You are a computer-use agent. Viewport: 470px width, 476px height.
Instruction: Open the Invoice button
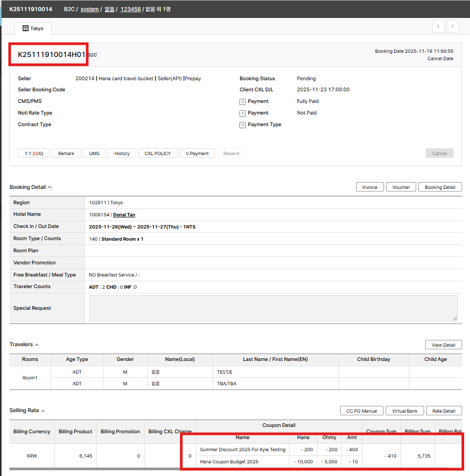point(369,187)
